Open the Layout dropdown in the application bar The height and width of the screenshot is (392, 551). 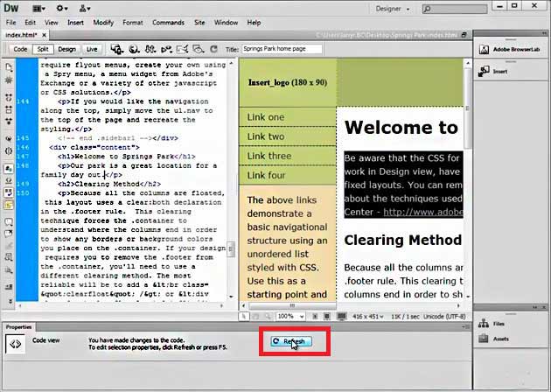(38, 8)
